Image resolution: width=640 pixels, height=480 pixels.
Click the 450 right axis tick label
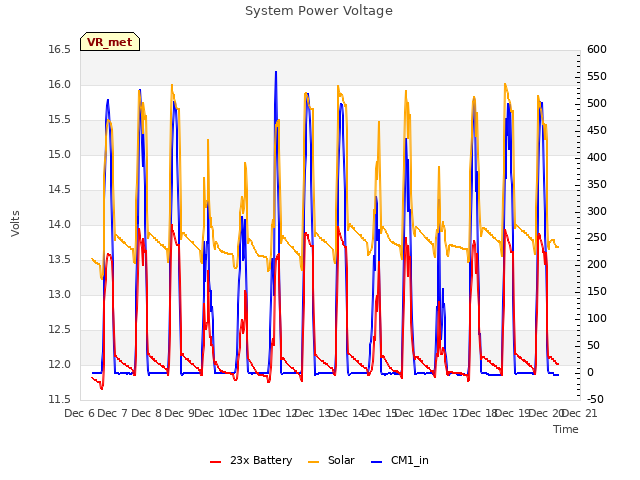pyautogui.click(x=597, y=130)
